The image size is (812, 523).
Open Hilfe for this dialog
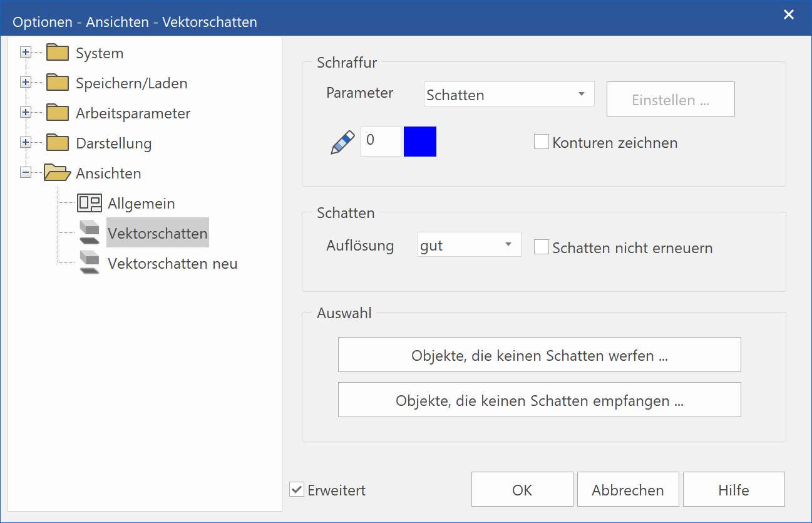pyautogui.click(x=734, y=489)
